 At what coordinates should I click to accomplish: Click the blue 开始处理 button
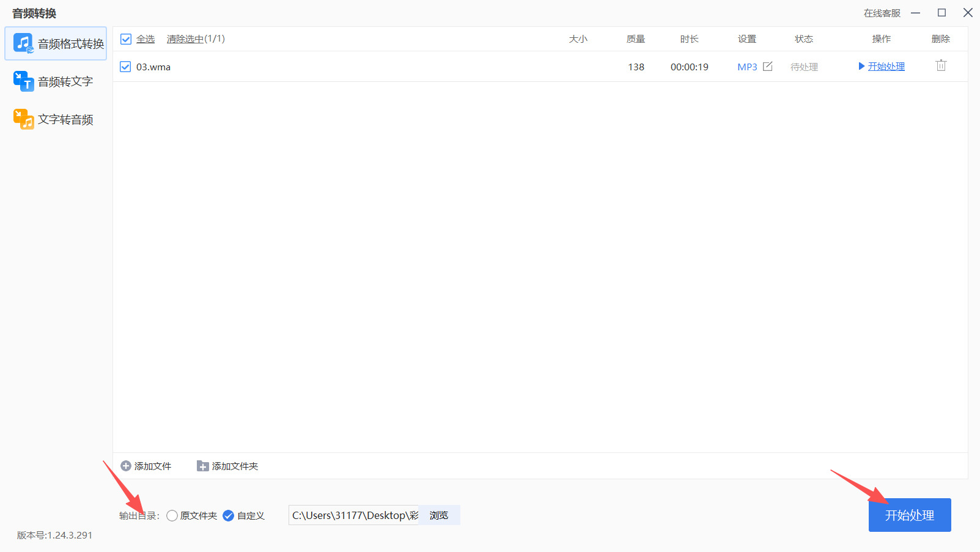click(910, 515)
